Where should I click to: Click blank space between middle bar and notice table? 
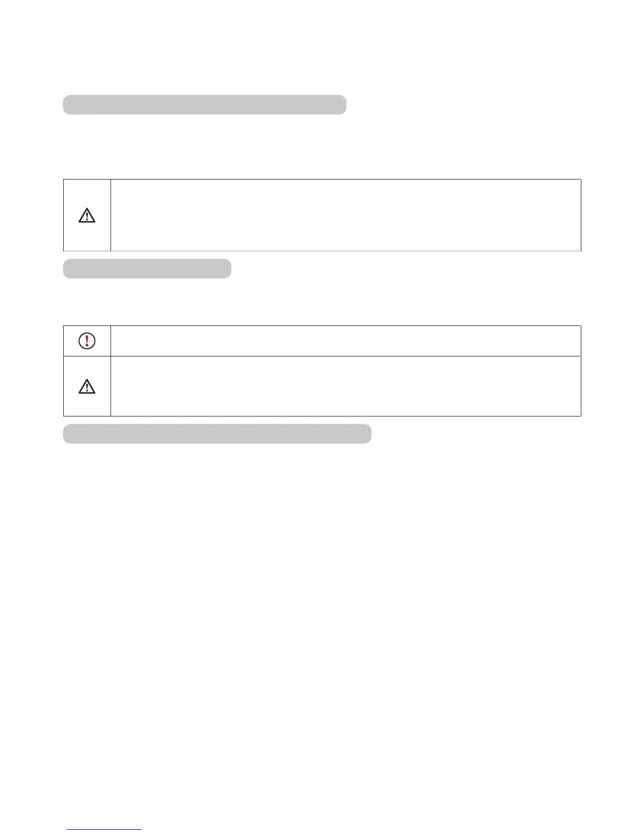coord(316,302)
